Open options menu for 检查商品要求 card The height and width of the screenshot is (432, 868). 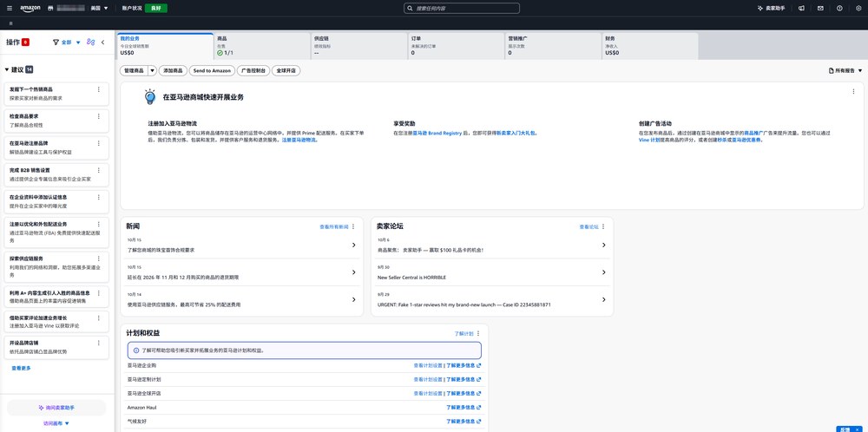coord(99,116)
